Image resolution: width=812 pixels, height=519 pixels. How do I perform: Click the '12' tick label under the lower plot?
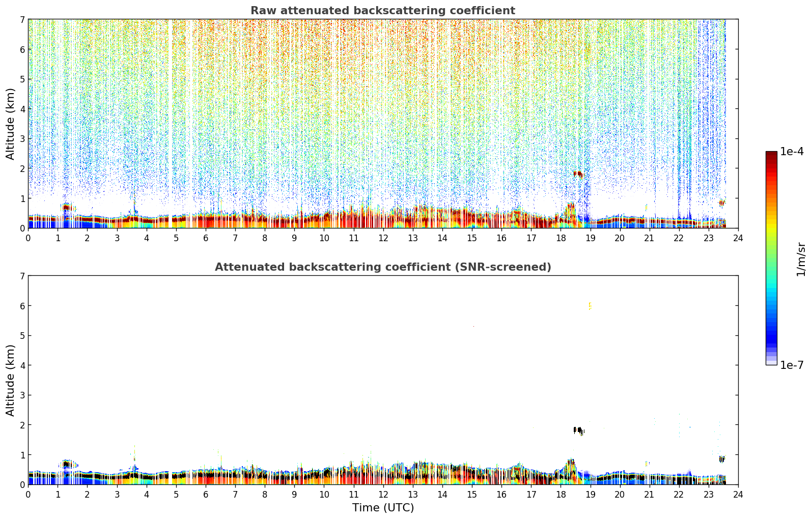383,495
